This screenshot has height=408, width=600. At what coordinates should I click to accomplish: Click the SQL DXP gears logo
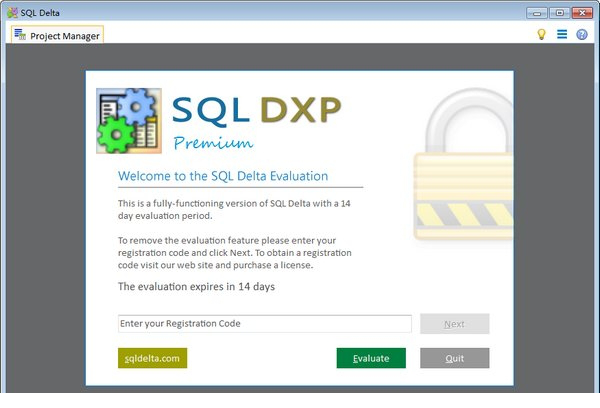point(129,121)
